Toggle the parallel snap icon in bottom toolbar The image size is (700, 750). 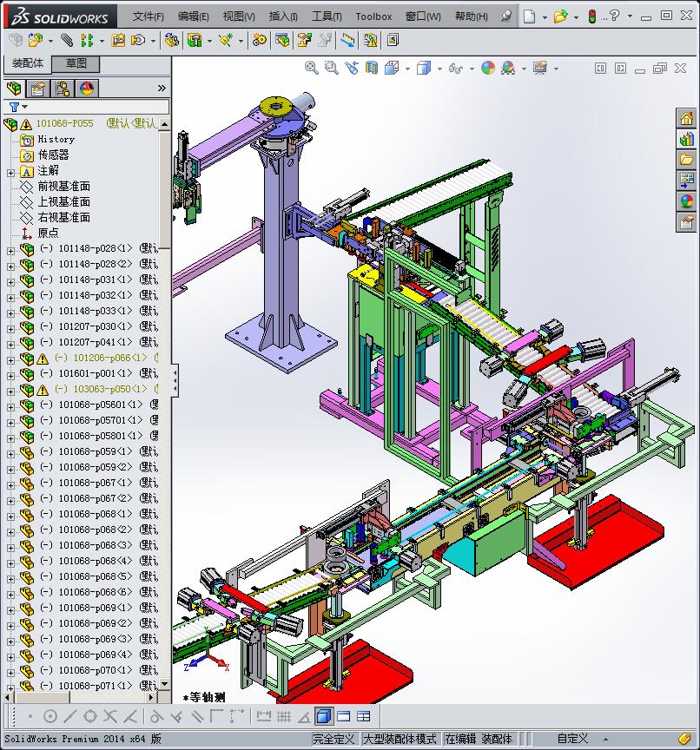coord(196,716)
